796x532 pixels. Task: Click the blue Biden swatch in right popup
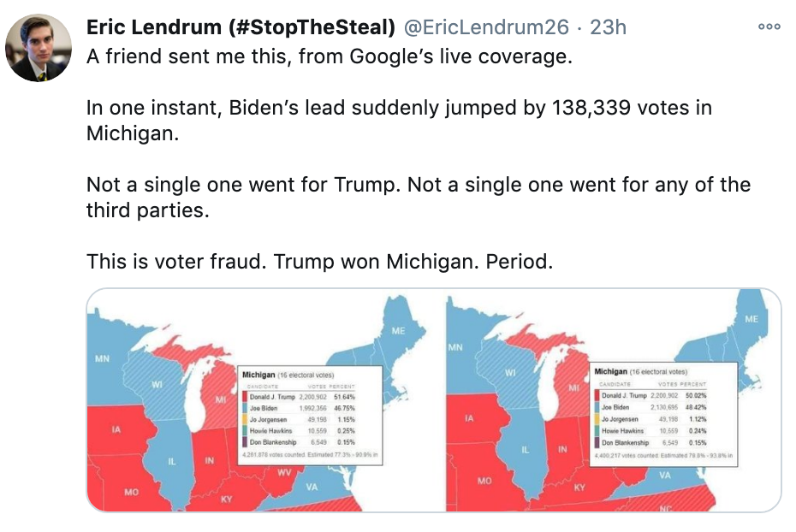[x=597, y=407]
